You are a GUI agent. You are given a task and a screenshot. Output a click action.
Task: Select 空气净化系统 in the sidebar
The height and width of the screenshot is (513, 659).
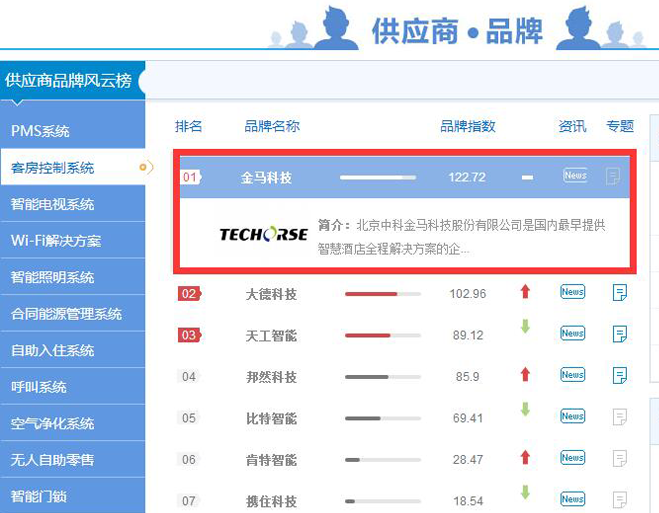point(73,423)
